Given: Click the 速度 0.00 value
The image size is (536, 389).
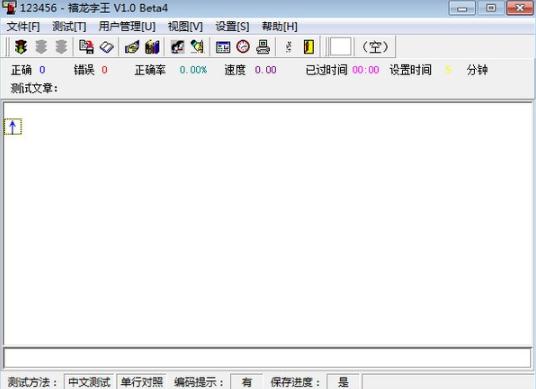Looking at the screenshot, I should 266,70.
